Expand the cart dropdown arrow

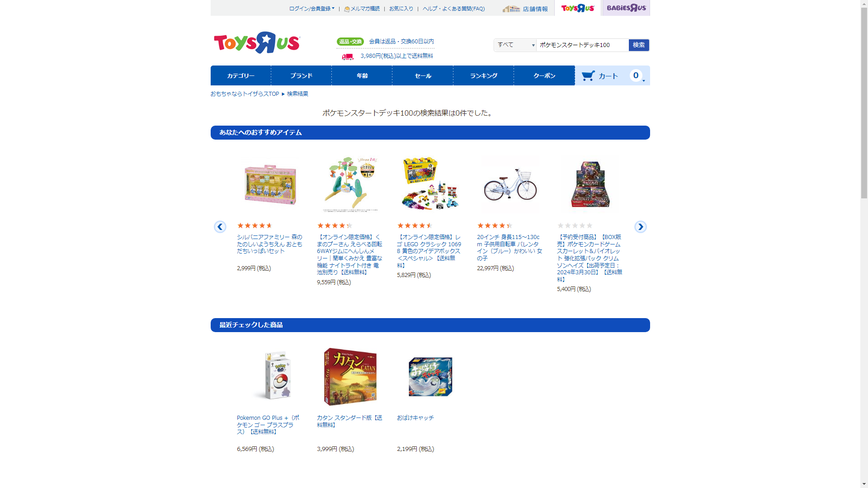(x=644, y=81)
